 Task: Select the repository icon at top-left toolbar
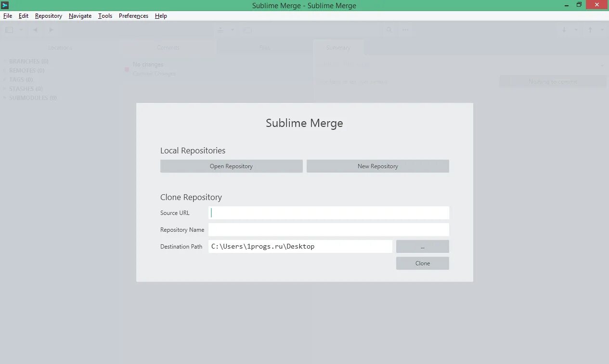point(8,29)
